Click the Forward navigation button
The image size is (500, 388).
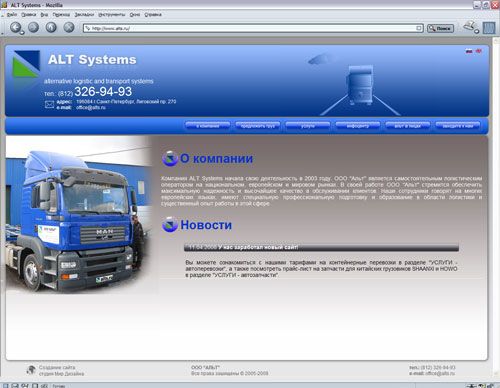tap(33, 27)
